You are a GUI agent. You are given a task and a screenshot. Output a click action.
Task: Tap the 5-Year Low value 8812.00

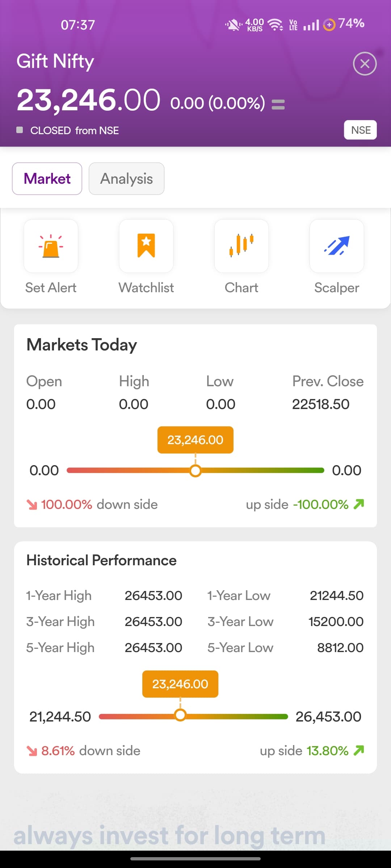tap(340, 647)
